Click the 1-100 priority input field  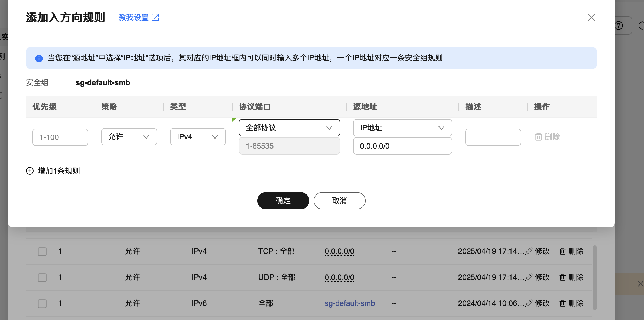(x=60, y=137)
